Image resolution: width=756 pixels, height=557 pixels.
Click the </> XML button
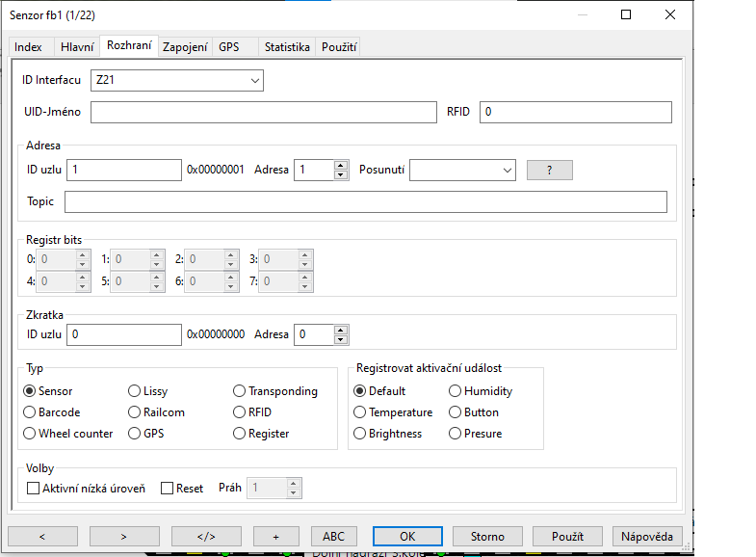coord(206,536)
